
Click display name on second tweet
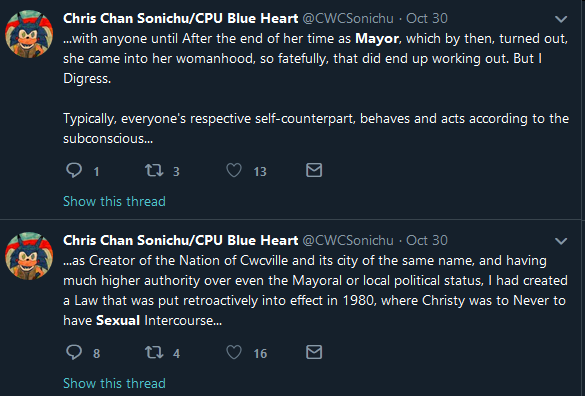pos(181,240)
